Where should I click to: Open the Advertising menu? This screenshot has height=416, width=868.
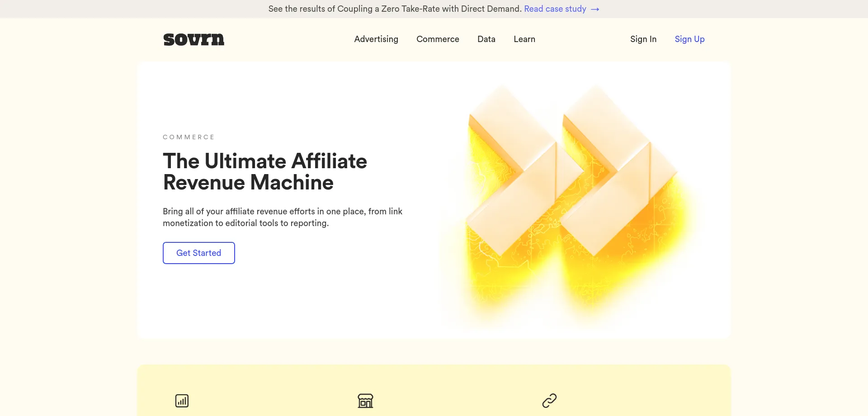[376, 39]
